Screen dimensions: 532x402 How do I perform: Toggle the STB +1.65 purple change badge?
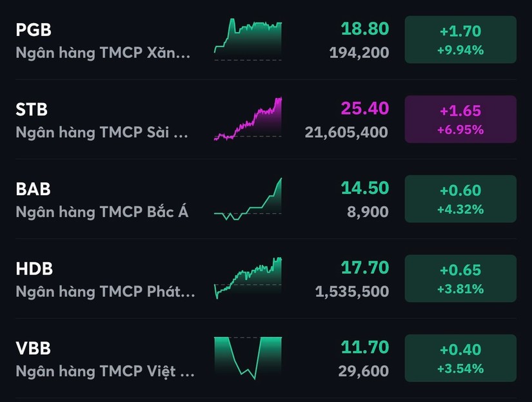tap(460, 119)
